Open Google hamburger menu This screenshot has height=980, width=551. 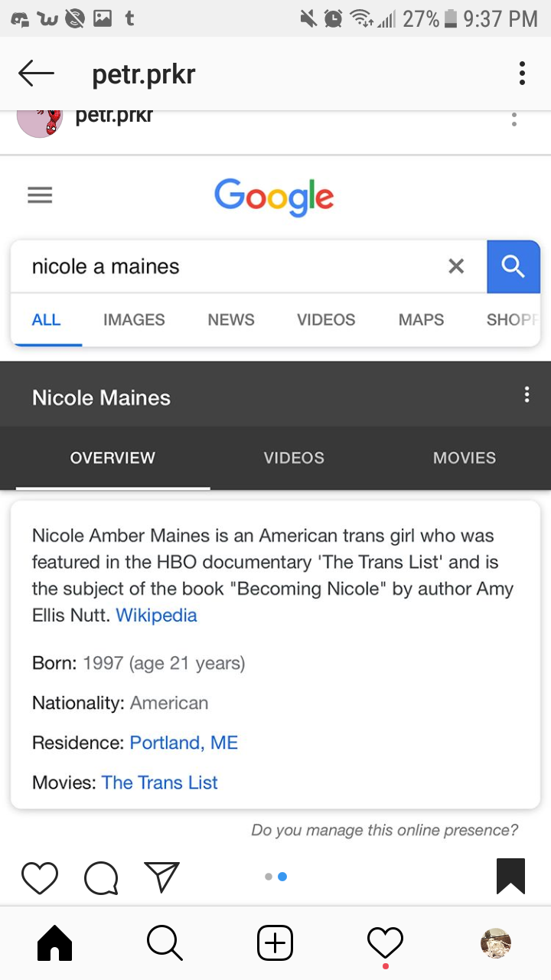click(40, 196)
